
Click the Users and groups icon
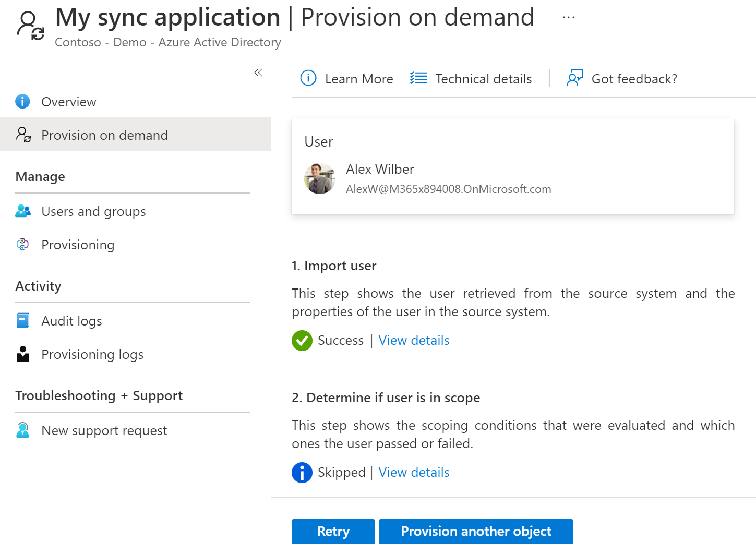(23, 211)
